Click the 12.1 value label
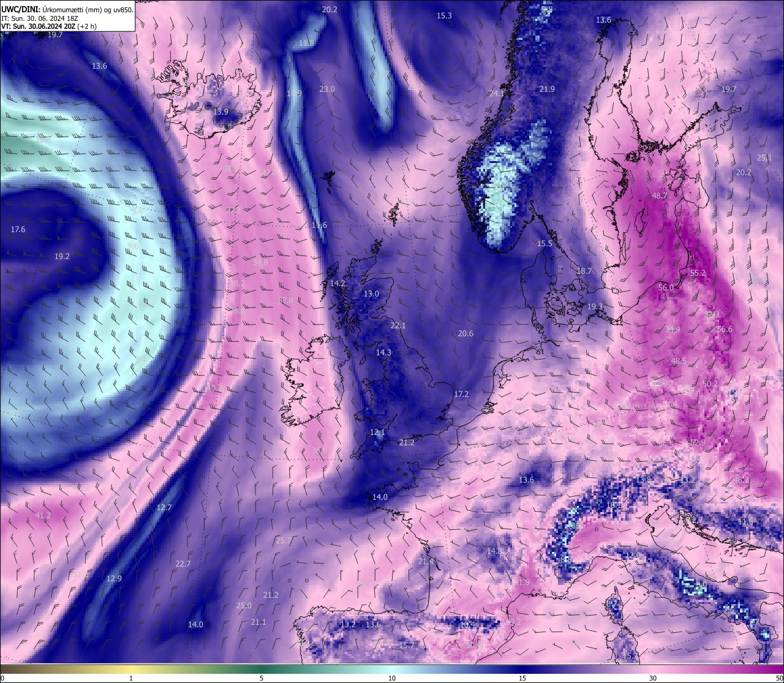The height and width of the screenshot is (683, 784). 377,432
